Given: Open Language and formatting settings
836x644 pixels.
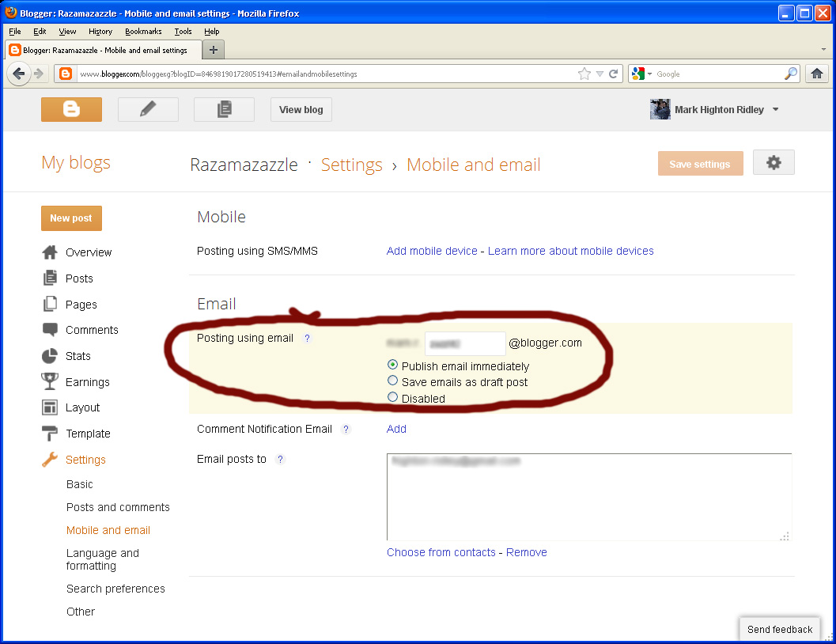Looking at the screenshot, I should (x=102, y=559).
